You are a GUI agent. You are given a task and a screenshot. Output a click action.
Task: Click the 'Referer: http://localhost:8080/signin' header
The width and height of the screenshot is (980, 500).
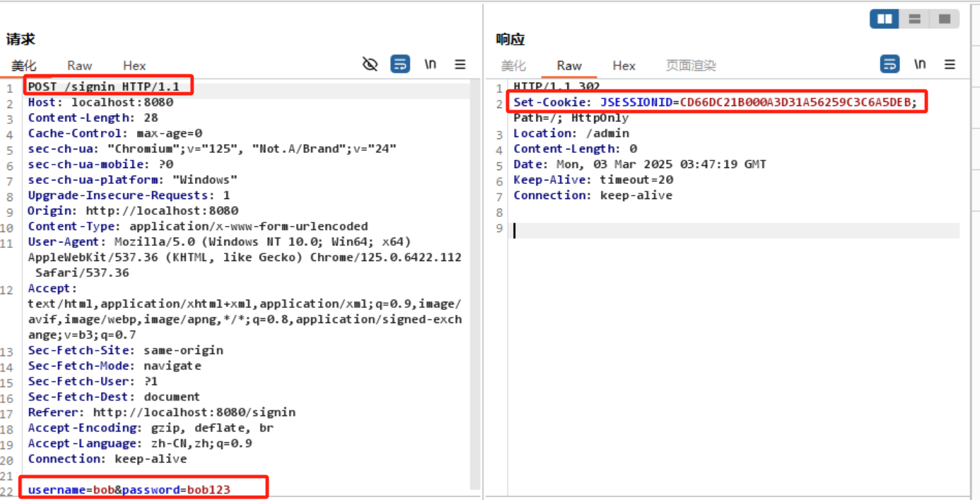click(162, 413)
